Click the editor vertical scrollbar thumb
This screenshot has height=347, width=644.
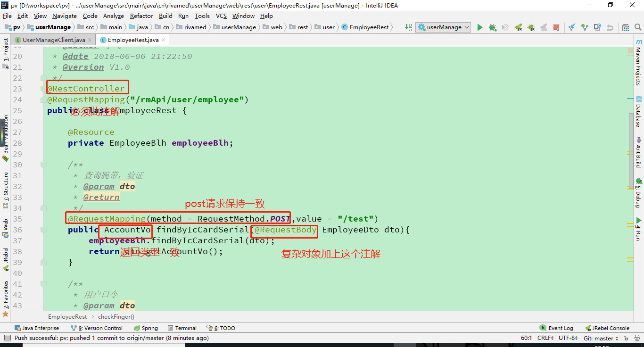(631, 151)
